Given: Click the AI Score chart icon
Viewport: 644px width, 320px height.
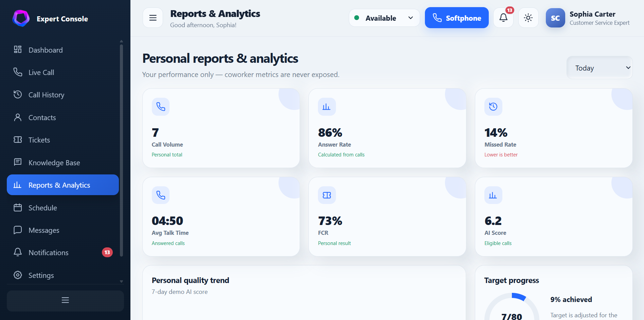Looking at the screenshot, I should click(493, 195).
